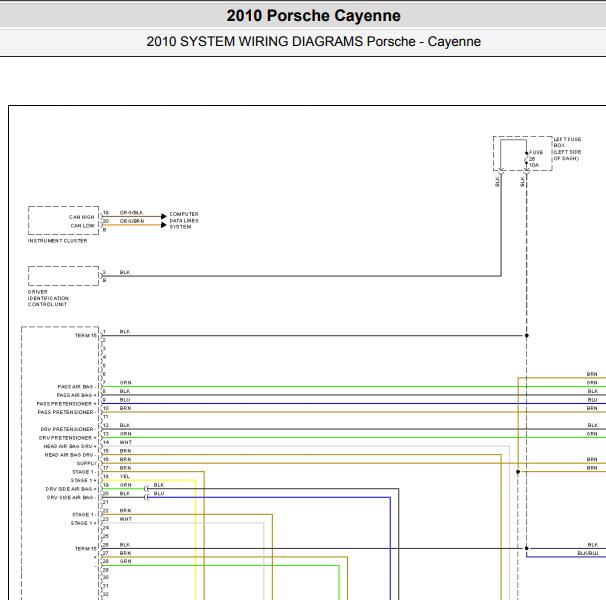Click the "DRV SIDE AIR BAG +" label
606x600 pixels.
pyautogui.click(x=71, y=489)
